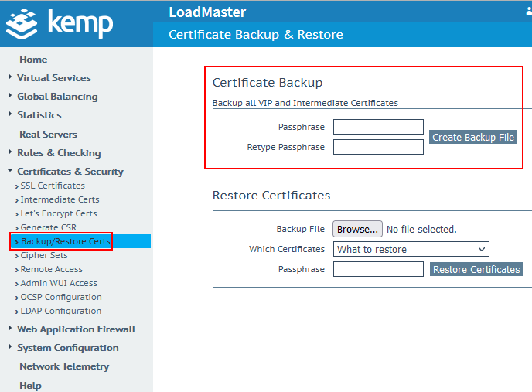Select Rules & Checking menu label
The width and height of the screenshot is (532, 392).
click(59, 153)
